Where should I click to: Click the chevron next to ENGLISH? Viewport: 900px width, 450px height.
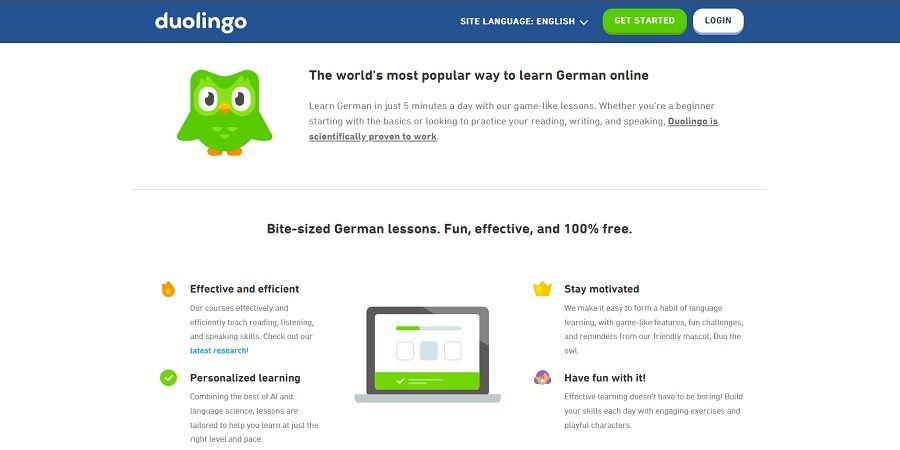pyautogui.click(x=584, y=22)
